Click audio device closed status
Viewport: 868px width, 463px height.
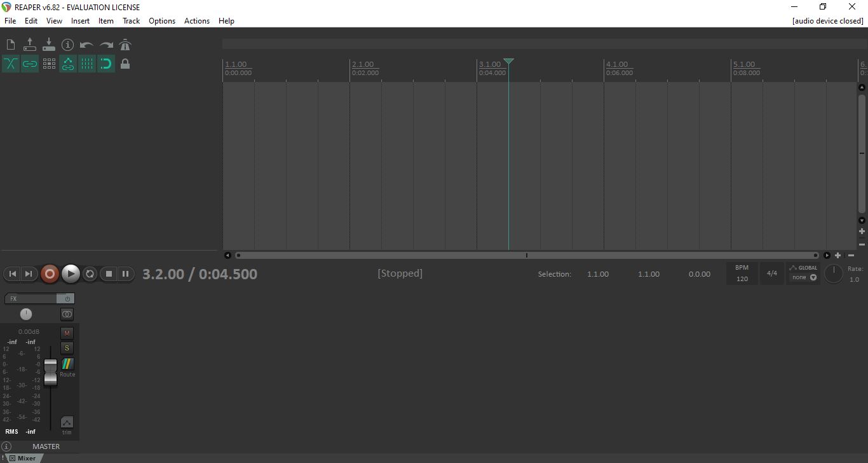[827, 20]
